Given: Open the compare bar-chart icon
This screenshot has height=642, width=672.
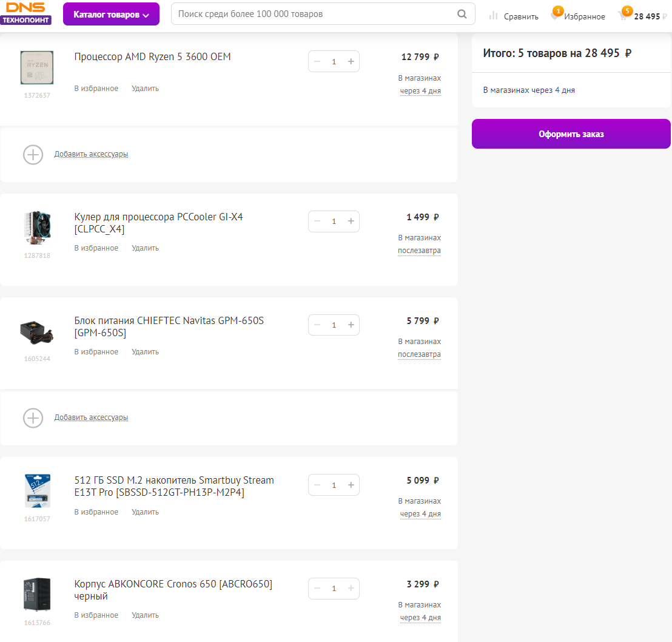Looking at the screenshot, I should (x=494, y=16).
